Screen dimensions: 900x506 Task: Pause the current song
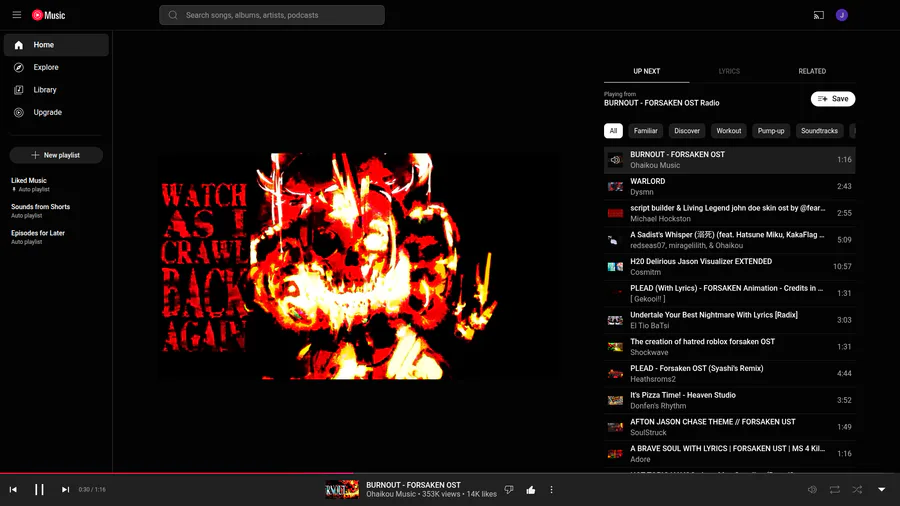pos(39,489)
